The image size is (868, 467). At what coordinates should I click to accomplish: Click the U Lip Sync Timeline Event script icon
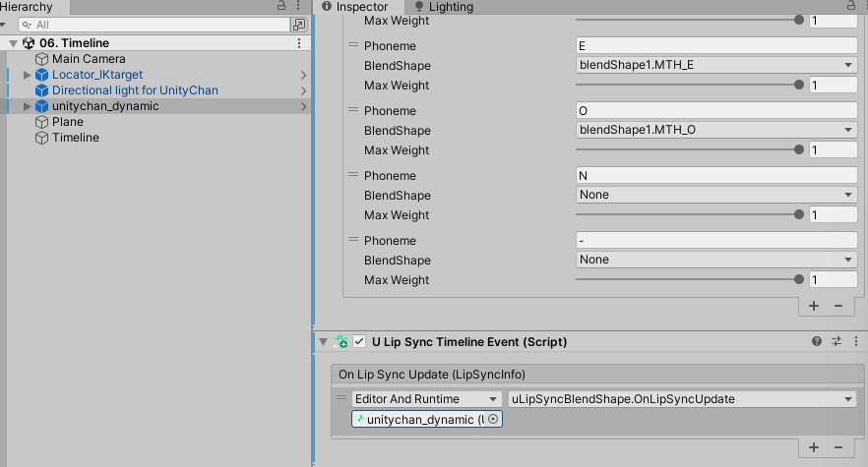[341, 341]
